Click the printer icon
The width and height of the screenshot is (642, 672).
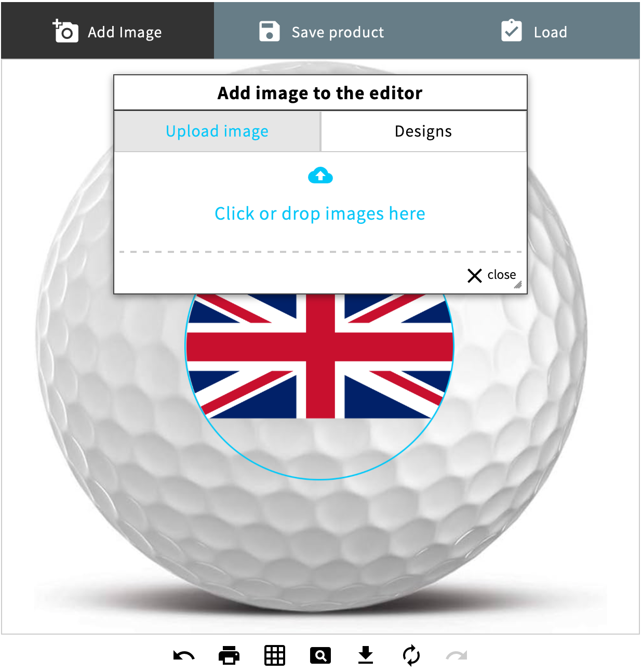tap(229, 655)
